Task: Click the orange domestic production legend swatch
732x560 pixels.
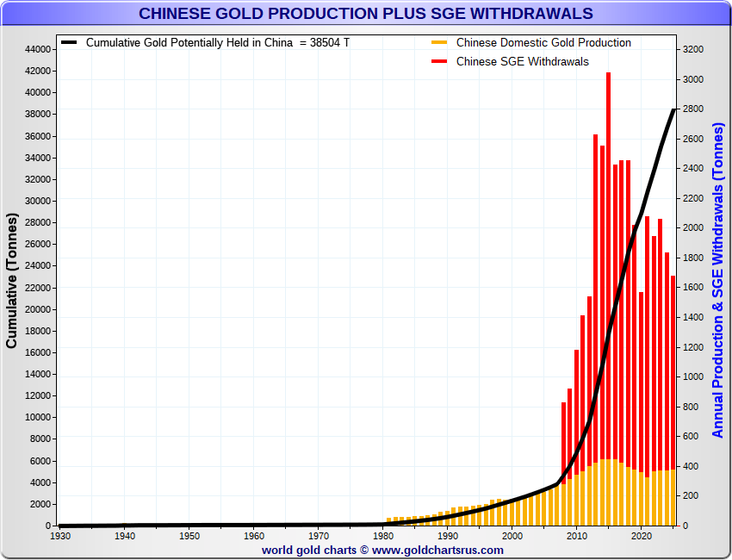Action: [x=439, y=42]
